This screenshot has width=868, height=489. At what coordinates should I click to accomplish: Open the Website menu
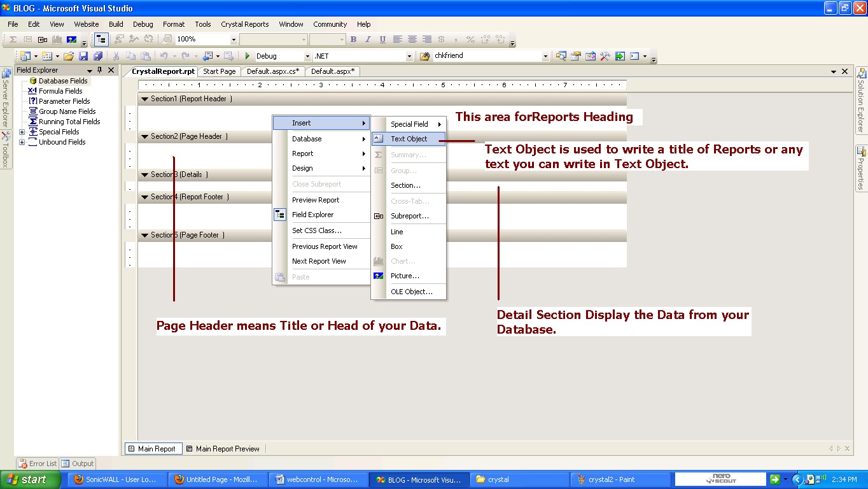pos(87,24)
